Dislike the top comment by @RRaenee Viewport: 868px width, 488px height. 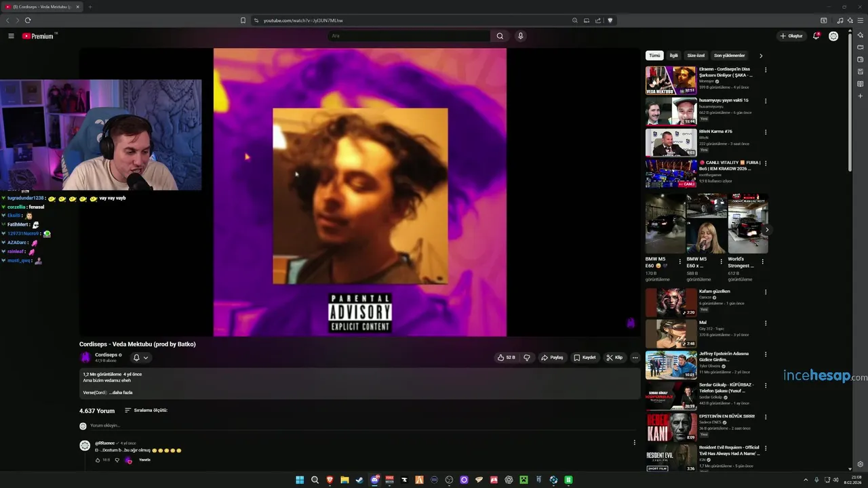(117, 460)
